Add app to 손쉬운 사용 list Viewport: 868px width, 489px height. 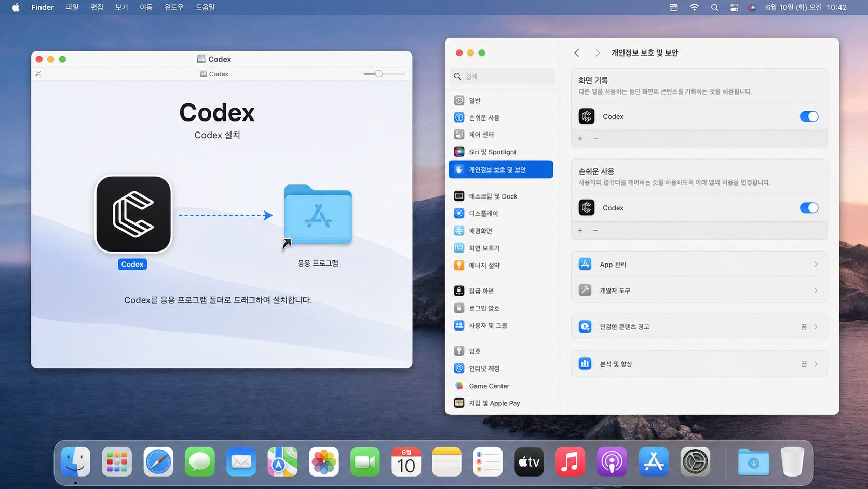point(580,230)
